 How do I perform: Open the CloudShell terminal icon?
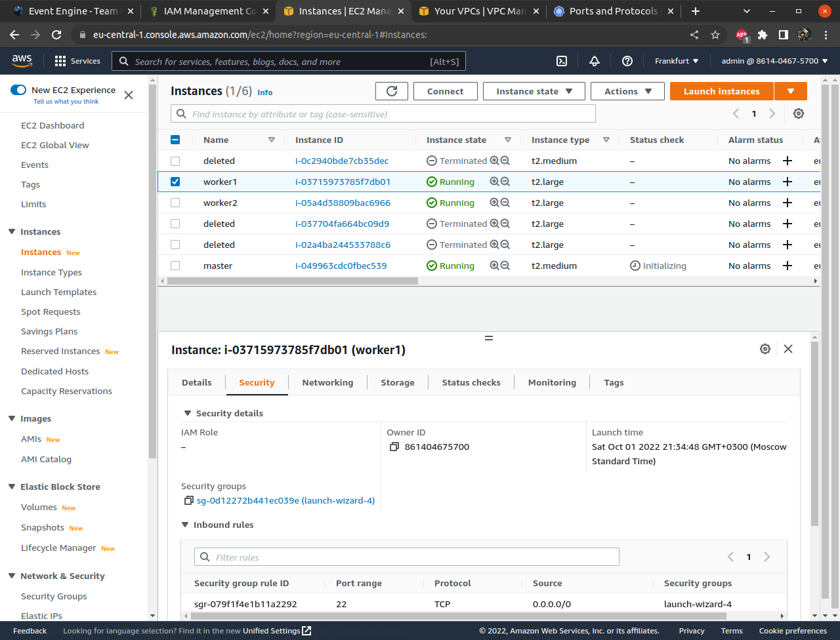point(562,61)
